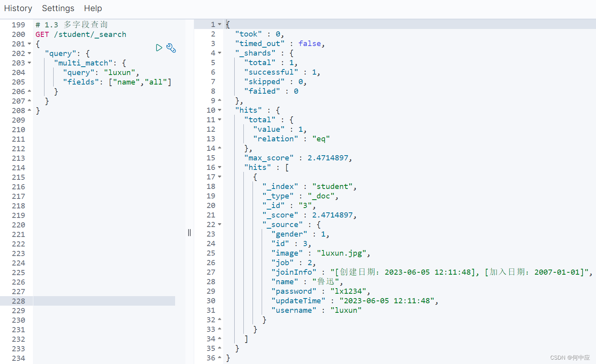Click the comment "# 1.3 多字段查询"
Viewport: 596px width, 364px height.
71,25
